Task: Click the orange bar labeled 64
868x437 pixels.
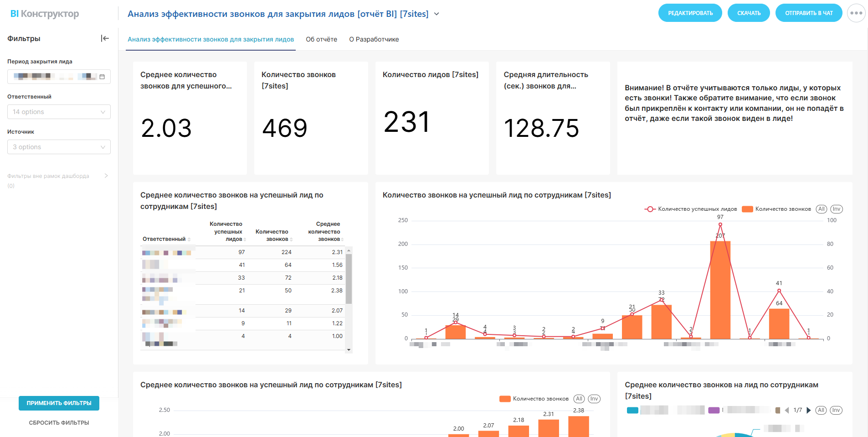Action: [x=779, y=324]
